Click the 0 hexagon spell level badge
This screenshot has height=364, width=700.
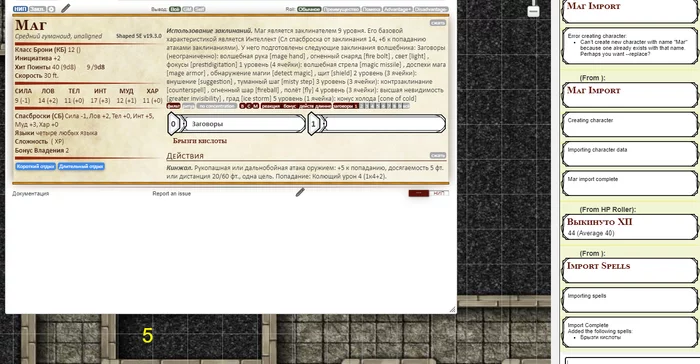173,124
